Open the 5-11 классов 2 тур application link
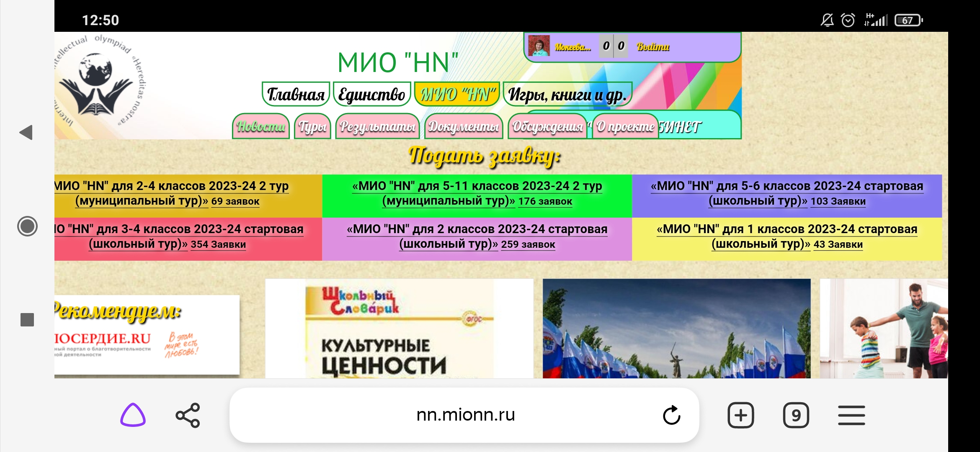 (x=477, y=193)
